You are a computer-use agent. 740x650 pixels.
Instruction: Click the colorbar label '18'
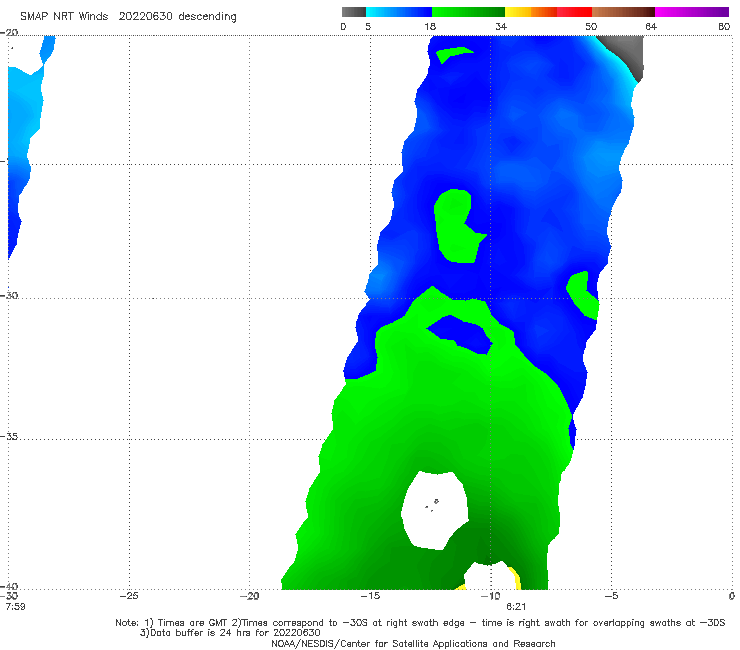(x=430, y=26)
